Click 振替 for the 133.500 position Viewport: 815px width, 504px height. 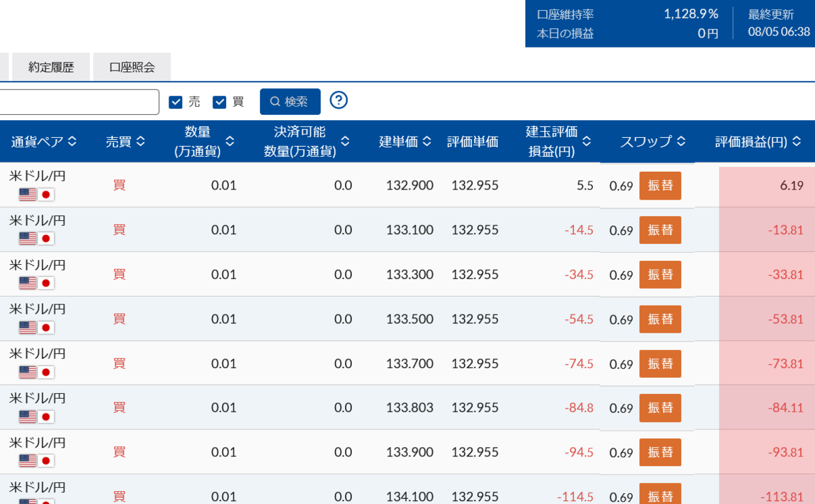click(x=660, y=319)
